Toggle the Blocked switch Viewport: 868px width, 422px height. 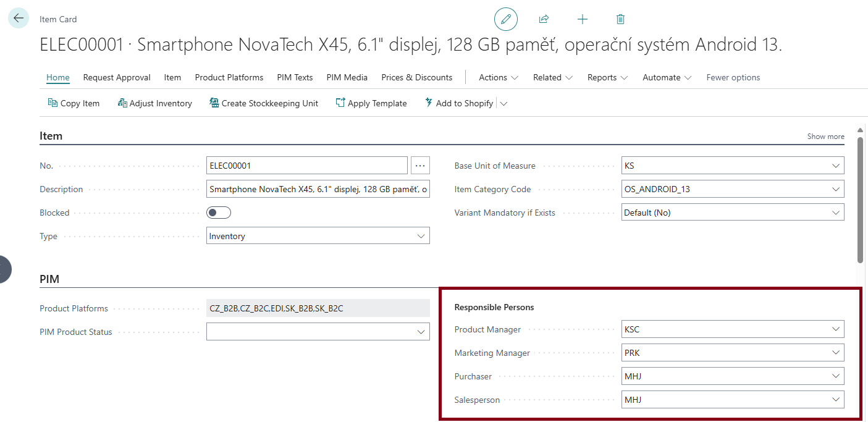pos(219,213)
